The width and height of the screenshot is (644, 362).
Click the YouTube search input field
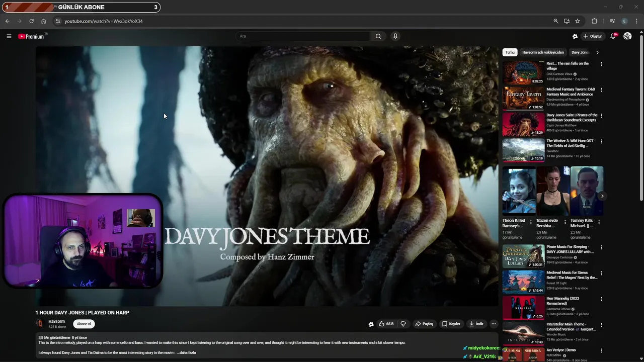click(303, 36)
